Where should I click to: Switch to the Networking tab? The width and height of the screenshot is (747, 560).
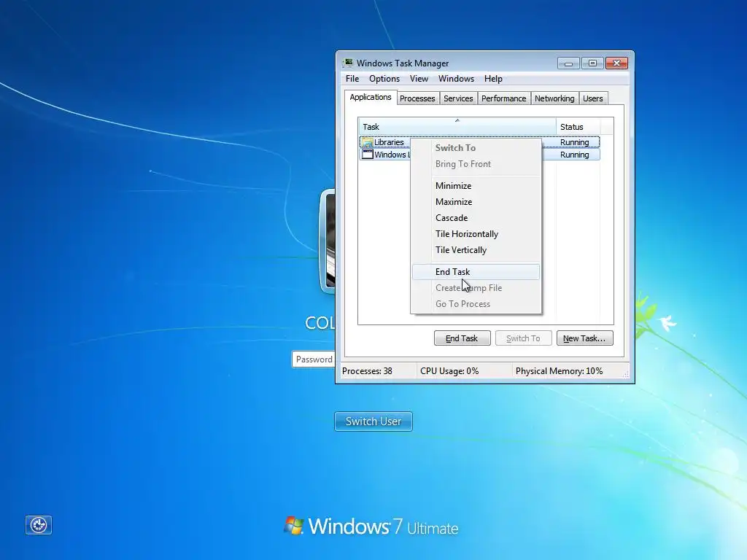[554, 98]
